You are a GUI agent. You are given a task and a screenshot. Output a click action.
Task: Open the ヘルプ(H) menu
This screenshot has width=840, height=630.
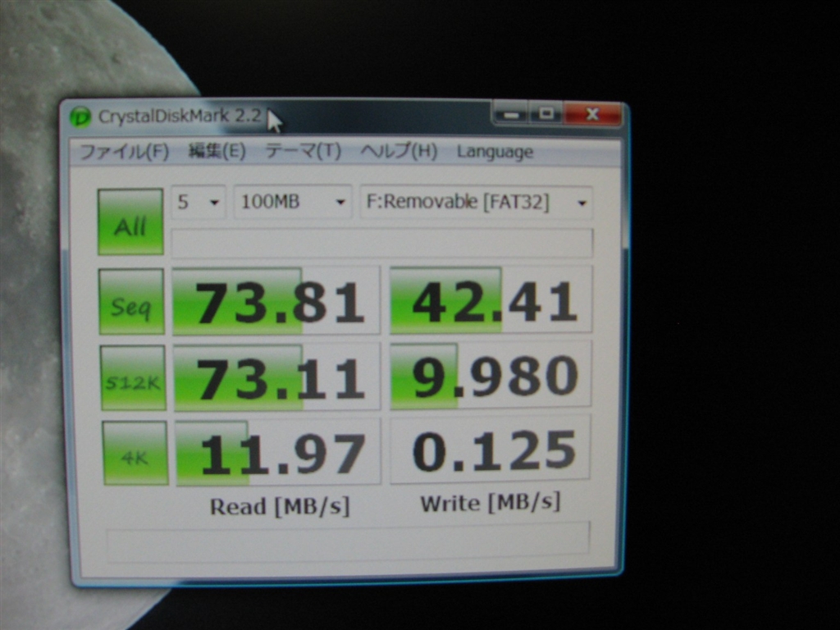pos(399,151)
